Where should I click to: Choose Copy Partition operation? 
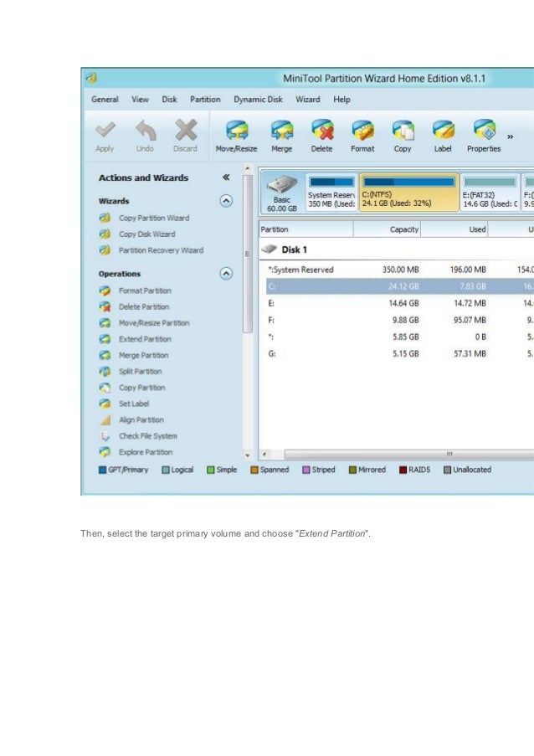pos(141,388)
